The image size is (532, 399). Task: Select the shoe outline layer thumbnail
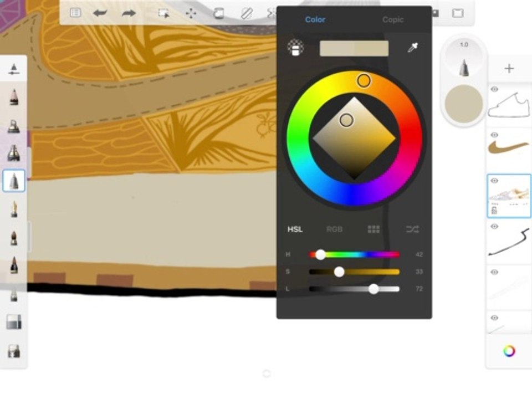[509, 105]
